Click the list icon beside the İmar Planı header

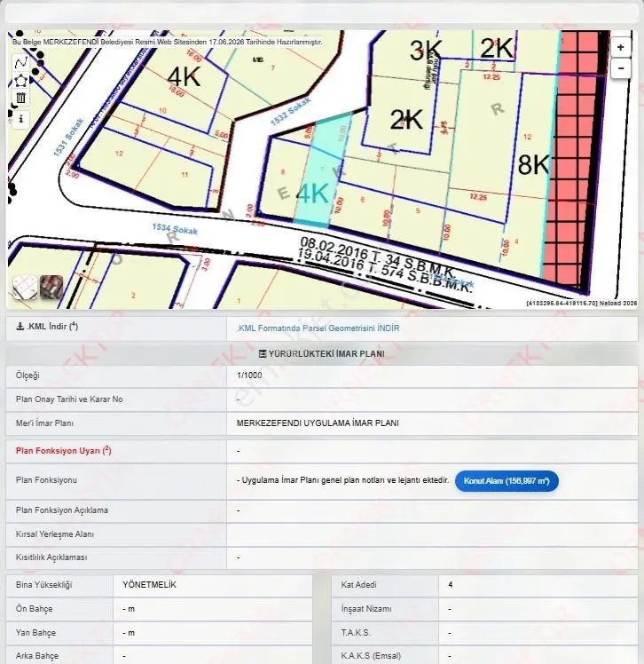263,353
